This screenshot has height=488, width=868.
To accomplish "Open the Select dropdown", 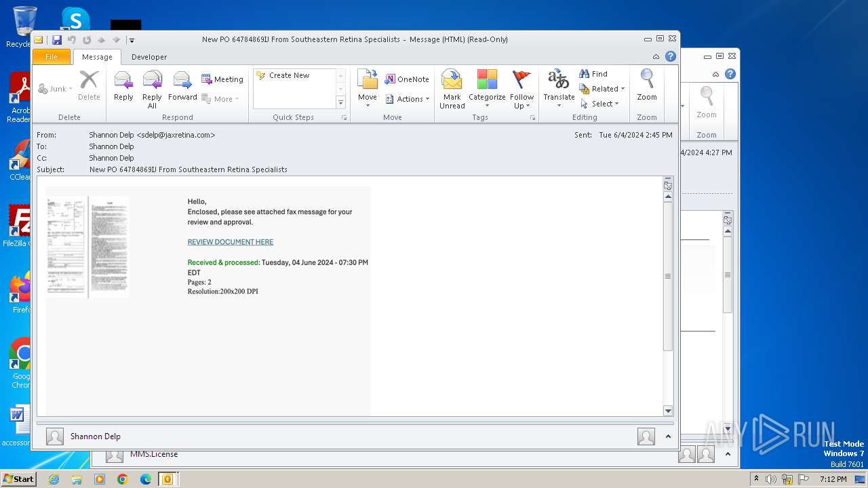I will pyautogui.click(x=599, y=104).
